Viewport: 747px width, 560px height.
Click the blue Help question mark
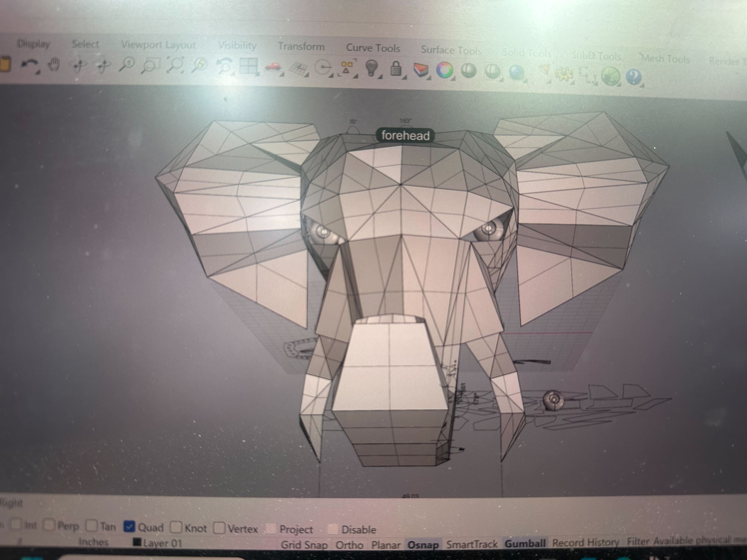tap(633, 77)
